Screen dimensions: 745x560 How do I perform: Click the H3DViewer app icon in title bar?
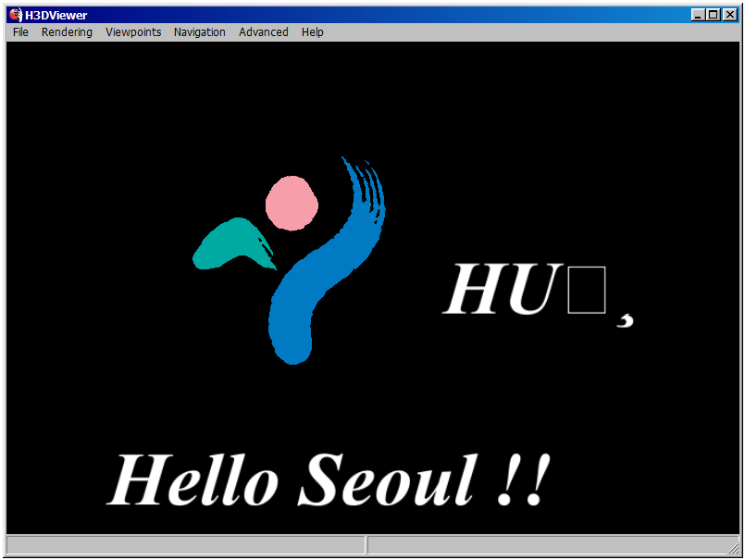15,15
